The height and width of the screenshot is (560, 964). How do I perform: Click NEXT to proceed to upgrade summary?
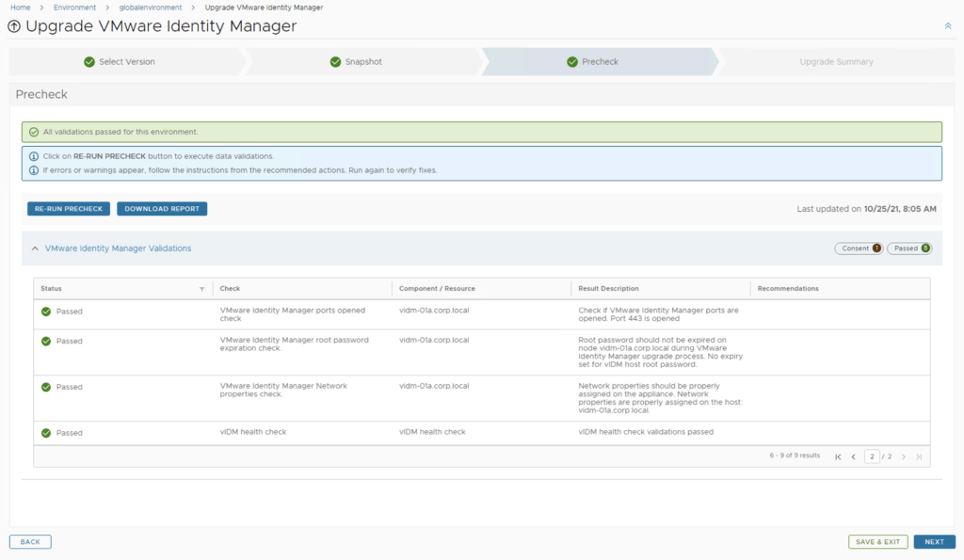tap(934, 542)
